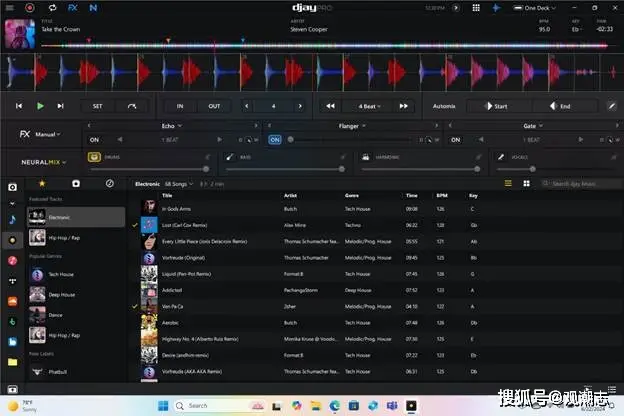624x416 pixels.
Task: Switch library to grid view
Action: pos(526,183)
